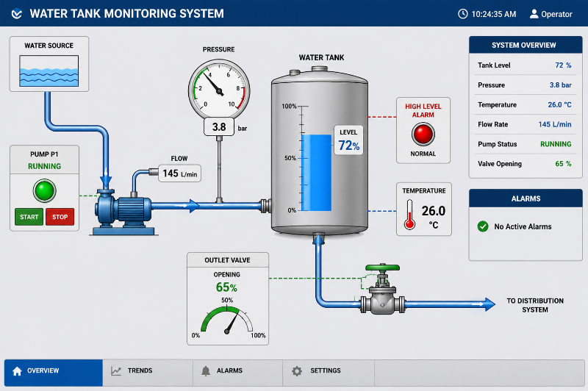588x391 pixels.
Task: Click the 26.0 temperature value
Action: [433, 211]
